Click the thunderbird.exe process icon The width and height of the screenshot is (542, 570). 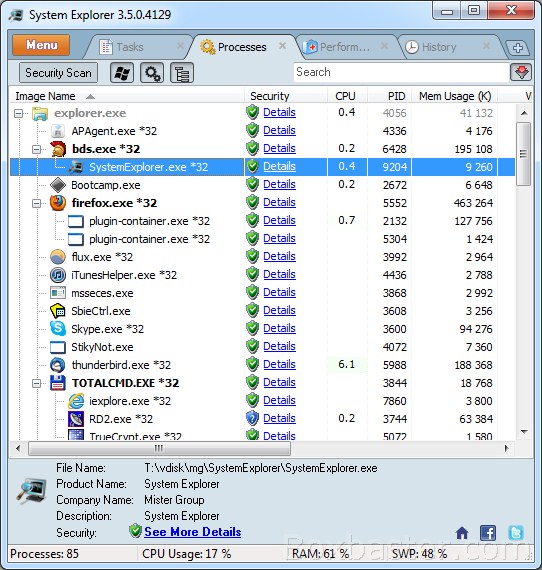pyautogui.click(x=58, y=365)
